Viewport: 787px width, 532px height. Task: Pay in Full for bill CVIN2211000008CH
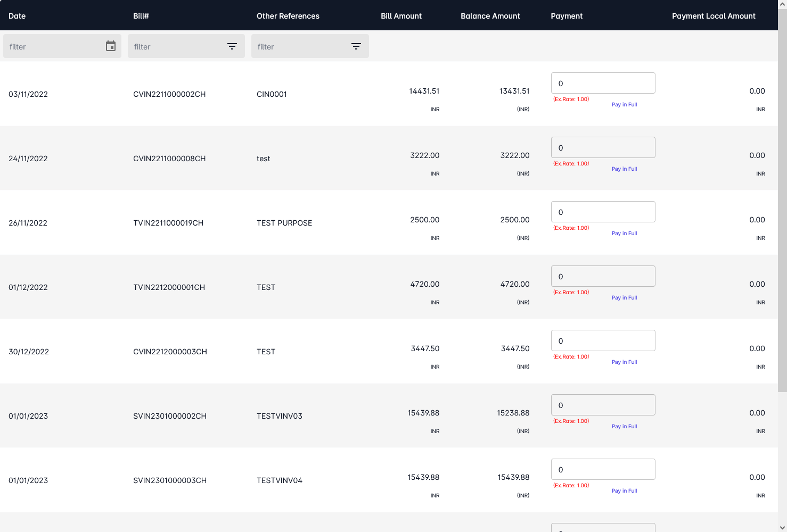coord(624,169)
